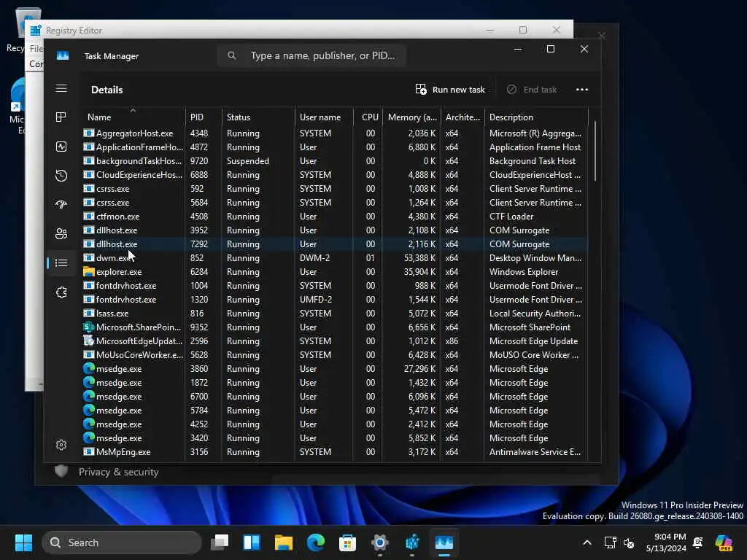The image size is (747, 560).
Task: Sort by the PID column header
Action: [204, 117]
